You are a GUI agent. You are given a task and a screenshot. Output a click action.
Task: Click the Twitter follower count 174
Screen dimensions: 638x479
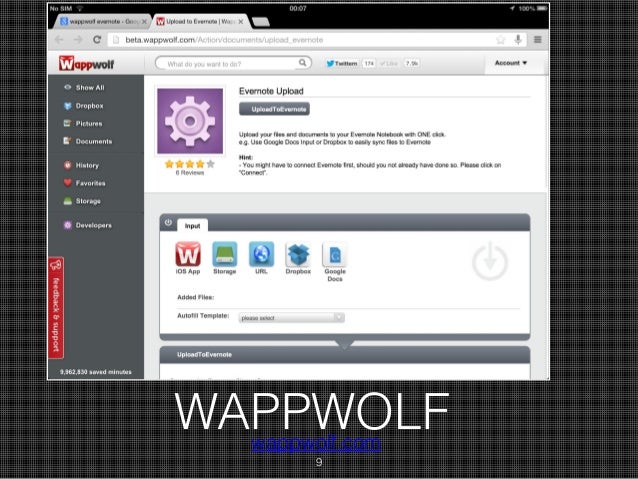click(x=369, y=63)
